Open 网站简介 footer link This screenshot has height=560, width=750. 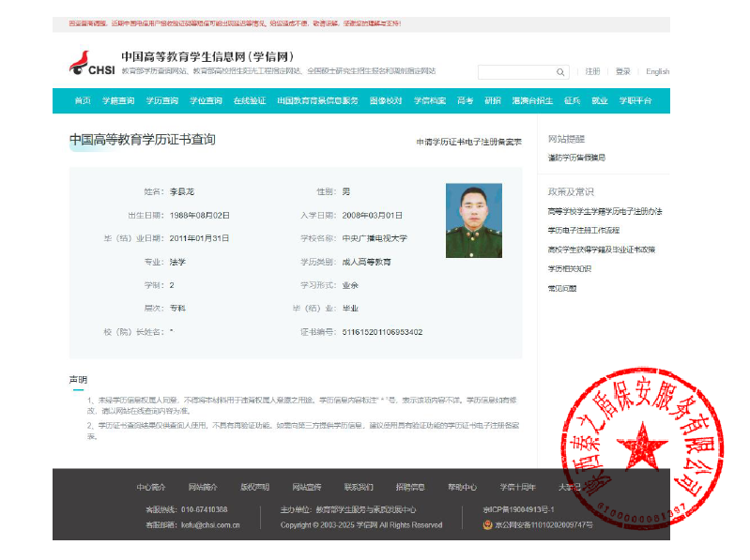click(x=203, y=487)
